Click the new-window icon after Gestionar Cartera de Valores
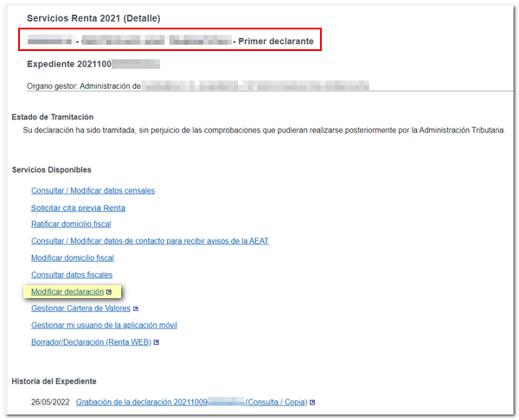Image resolution: width=519 pixels, height=420 pixels. 136,309
